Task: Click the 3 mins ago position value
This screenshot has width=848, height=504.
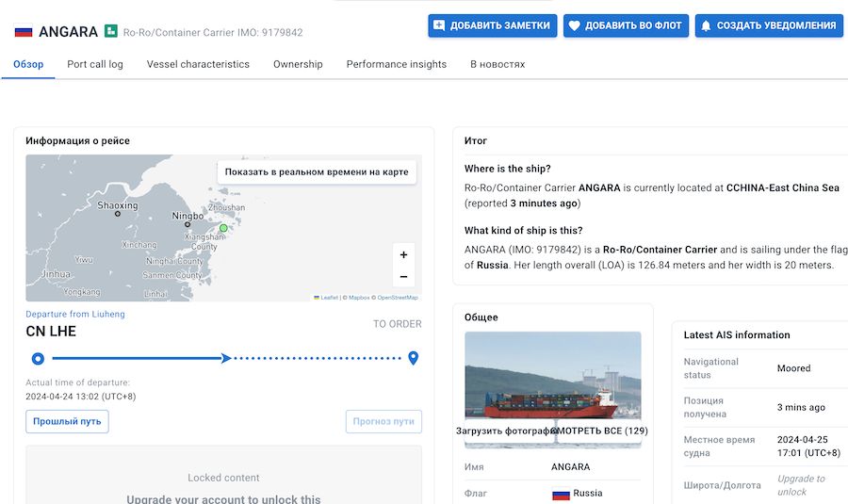Action: [x=802, y=407]
